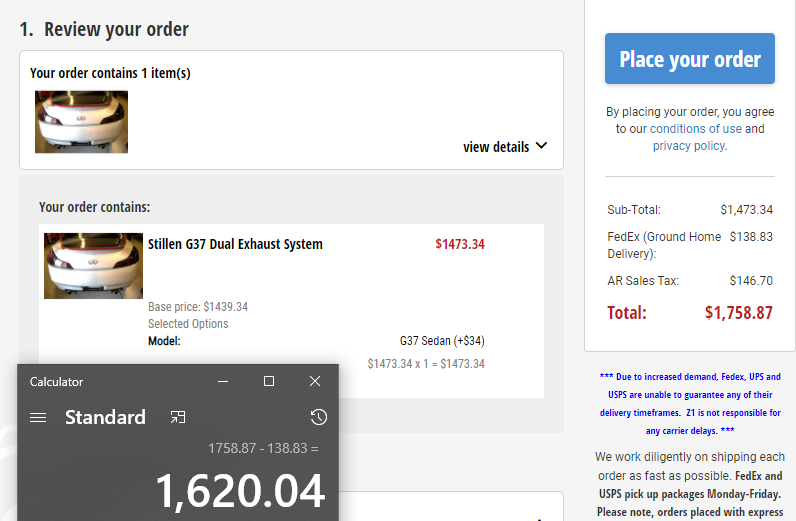Open the privacy policy link
The image size is (796, 521).
[x=688, y=146]
